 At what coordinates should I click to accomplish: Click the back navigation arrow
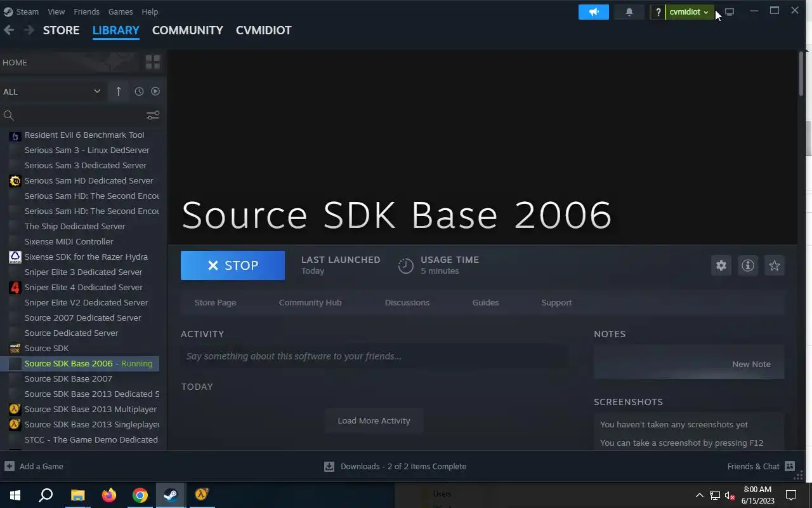click(9, 30)
